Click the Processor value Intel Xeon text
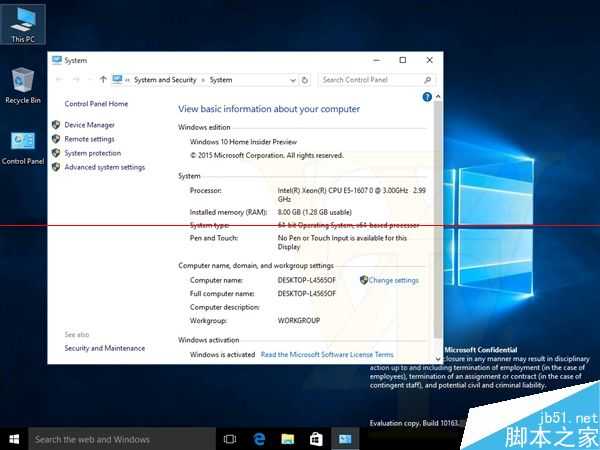The width and height of the screenshot is (600, 450). coord(352,194)
